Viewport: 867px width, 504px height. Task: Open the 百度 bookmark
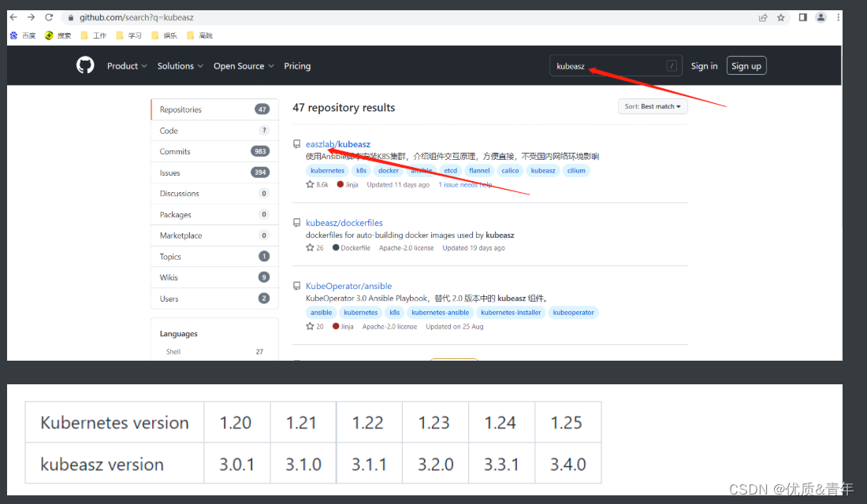click(23, 35)
